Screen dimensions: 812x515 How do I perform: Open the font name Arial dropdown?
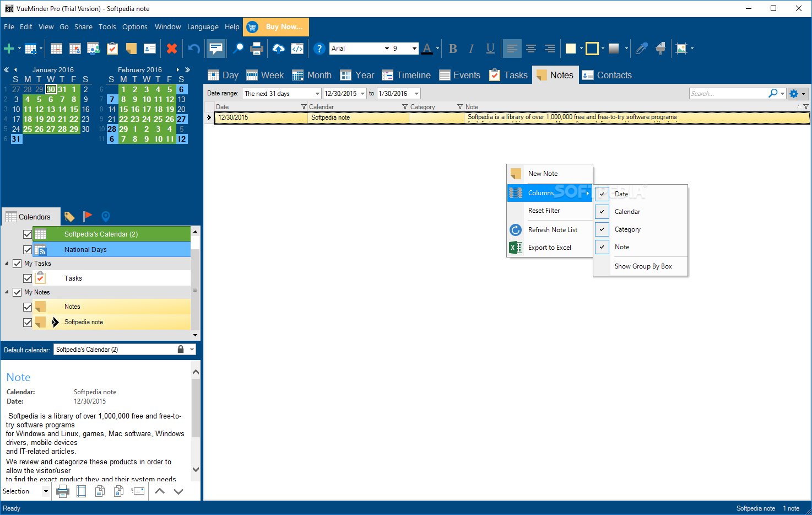[x=387, y=49]
